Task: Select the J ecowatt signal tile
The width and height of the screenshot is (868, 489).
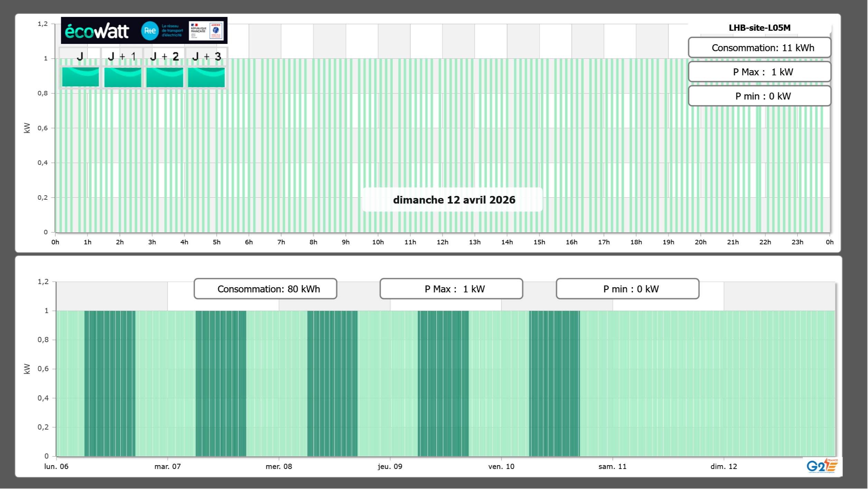Action: tap(80, 77)
